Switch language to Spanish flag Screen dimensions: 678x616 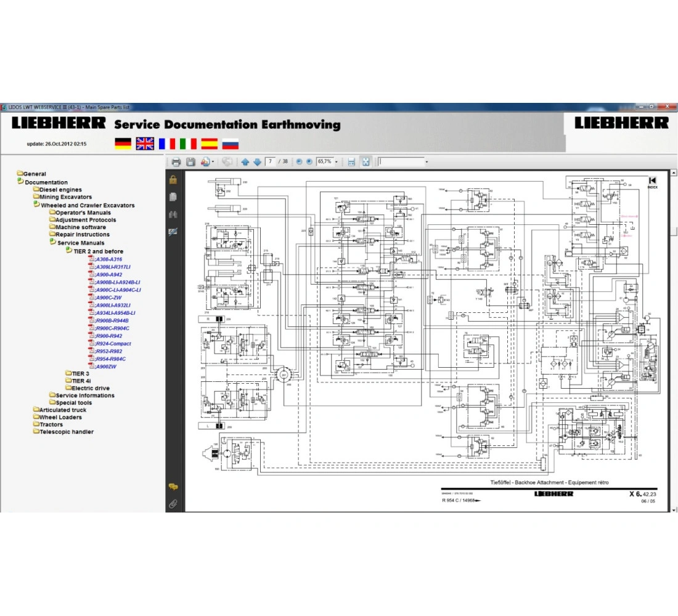(x=210, y=144)
